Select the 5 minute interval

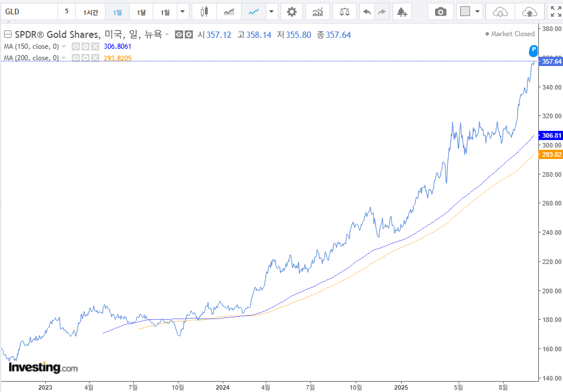67,12
